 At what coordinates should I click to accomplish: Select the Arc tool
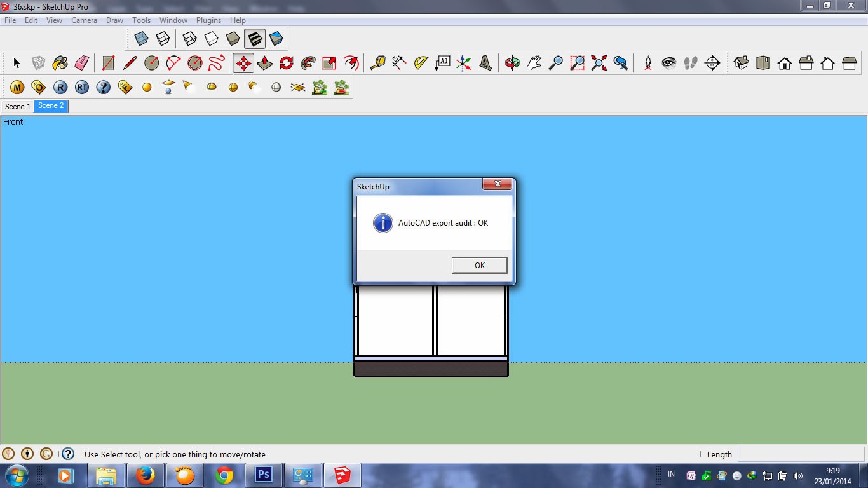tap(173, 63)
